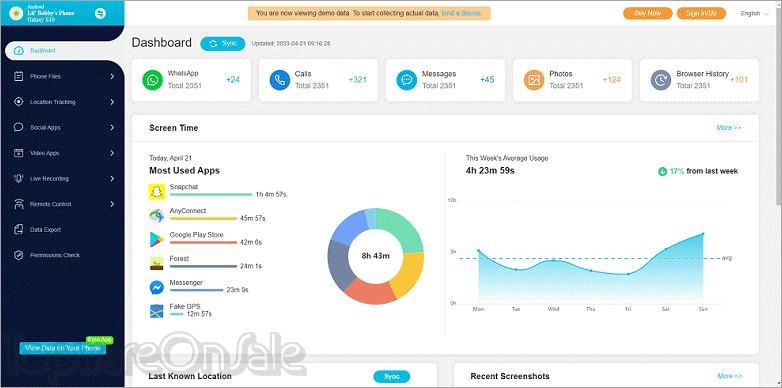This screenshot has height=388, width=782.
Task: Click the Google Play Store usage bar
Action: [203, 242]
